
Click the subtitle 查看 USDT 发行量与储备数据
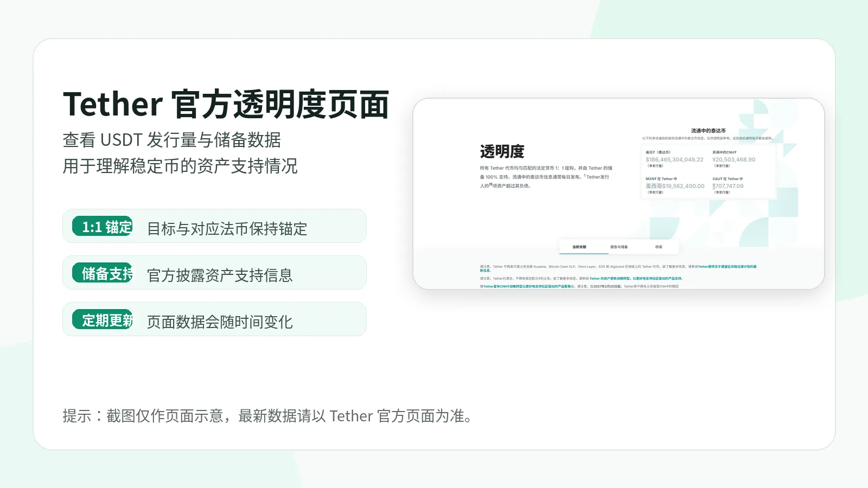tap(172, 140)
